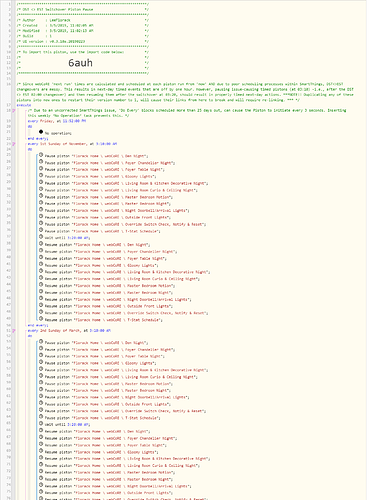The image size is (369, 500).
Task: Click the black No operation task icon
Action: click(x=41, y=132)
